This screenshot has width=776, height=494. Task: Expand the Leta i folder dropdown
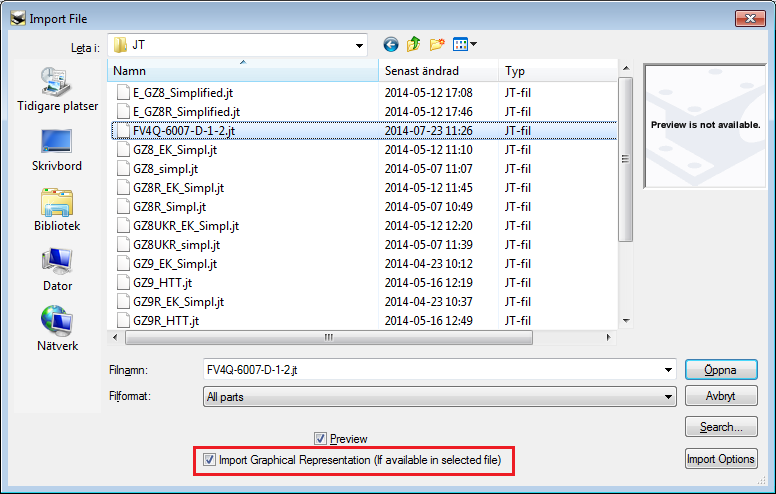pos(359,46)
